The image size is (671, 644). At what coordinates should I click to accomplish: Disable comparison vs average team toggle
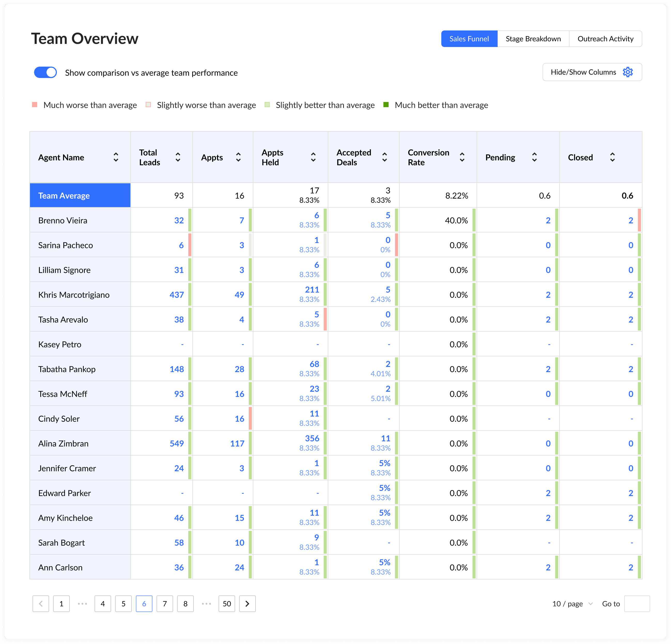tap(45, 73)
